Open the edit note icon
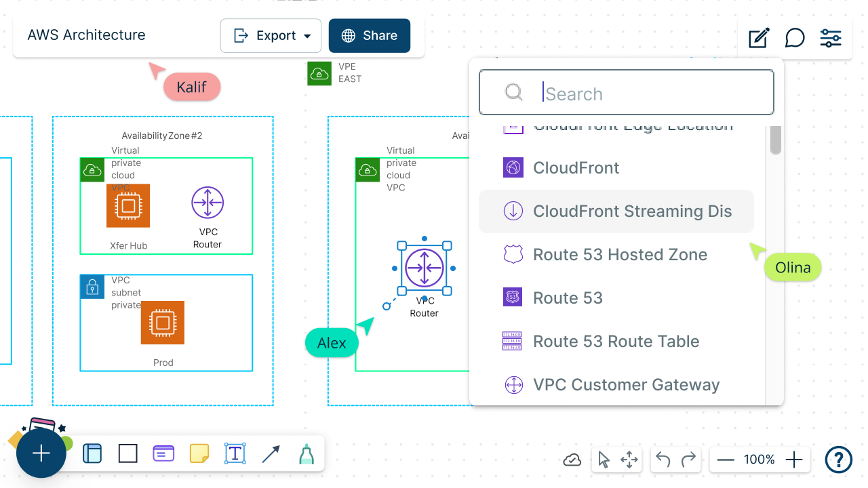Viewport: 868px width, 488px height. tap(759, 38)
